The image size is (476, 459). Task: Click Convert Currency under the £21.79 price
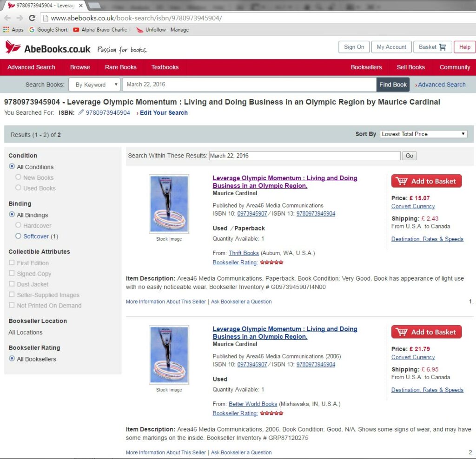pyautogui.click(x=413, y=357)
